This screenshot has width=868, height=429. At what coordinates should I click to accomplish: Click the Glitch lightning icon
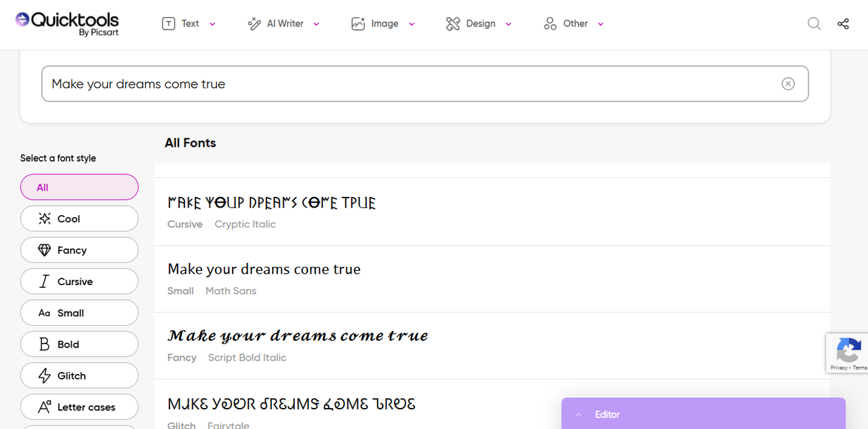click(x=45, y=375)
